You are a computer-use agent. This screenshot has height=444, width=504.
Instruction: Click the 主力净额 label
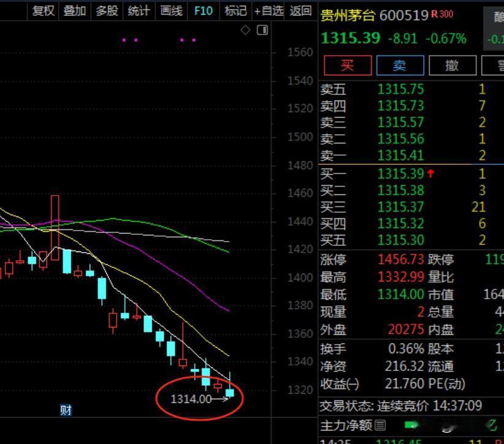tap(346, 426)
